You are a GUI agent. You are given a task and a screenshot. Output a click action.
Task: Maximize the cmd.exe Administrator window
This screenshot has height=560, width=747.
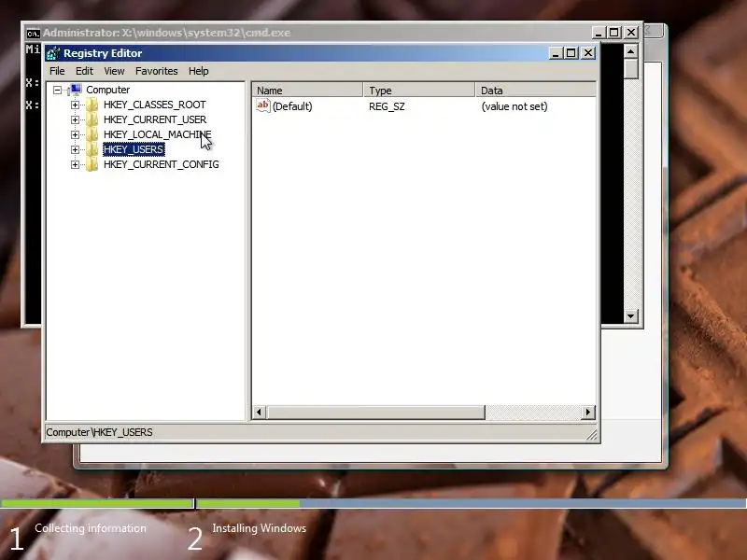click(614, 33)
